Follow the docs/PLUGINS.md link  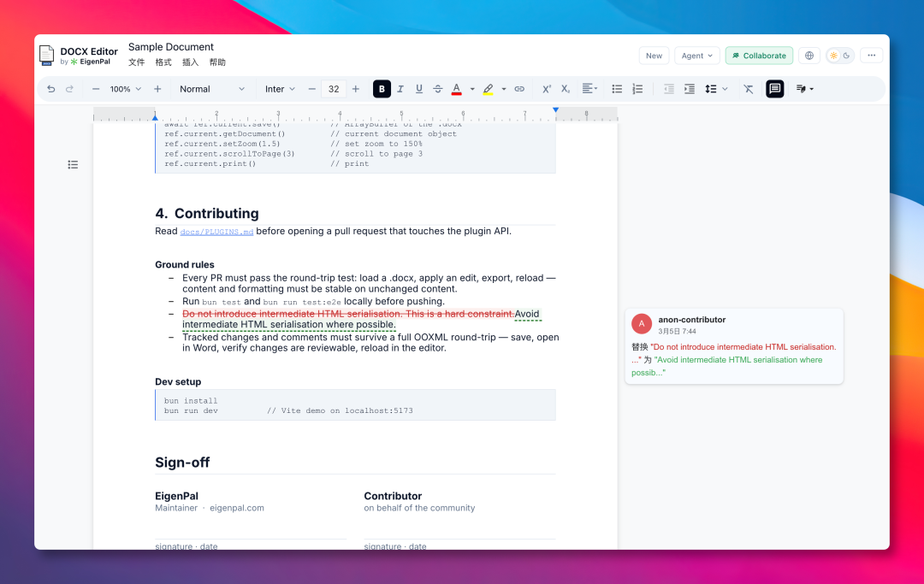[216, 232]
